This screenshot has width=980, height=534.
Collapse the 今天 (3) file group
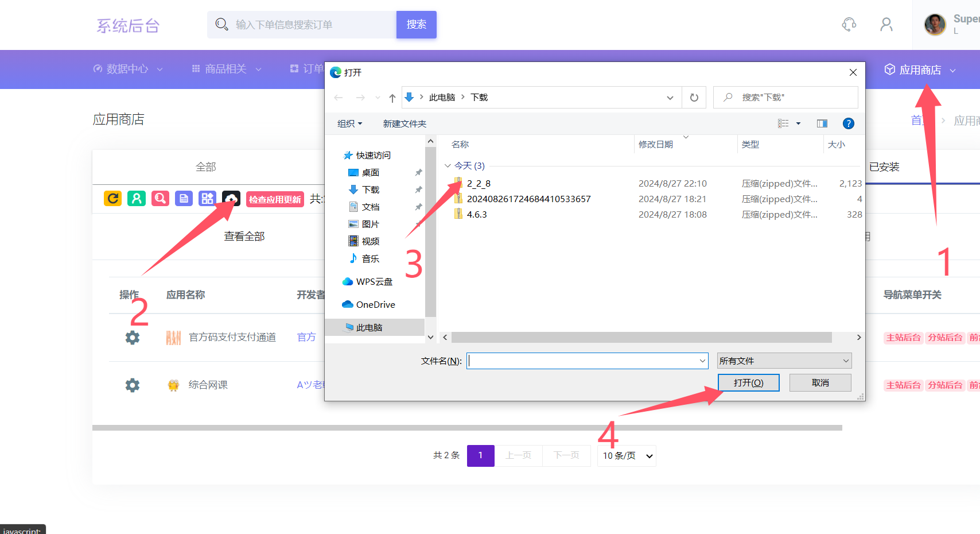(x=448, y=166)
